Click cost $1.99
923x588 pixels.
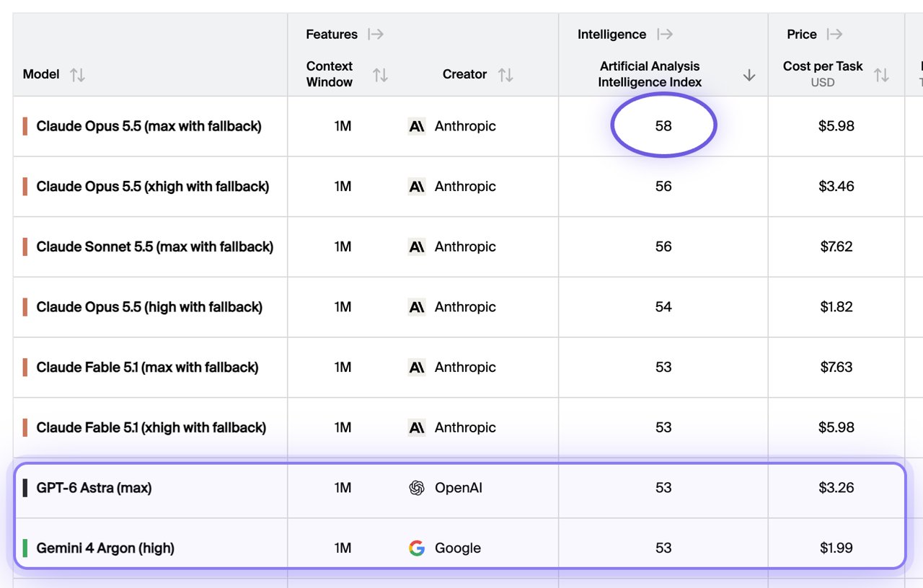[836, 548]
